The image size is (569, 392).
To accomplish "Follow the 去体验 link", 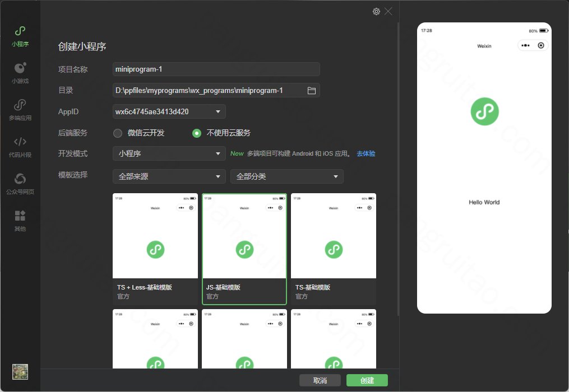I will (366, 153).
